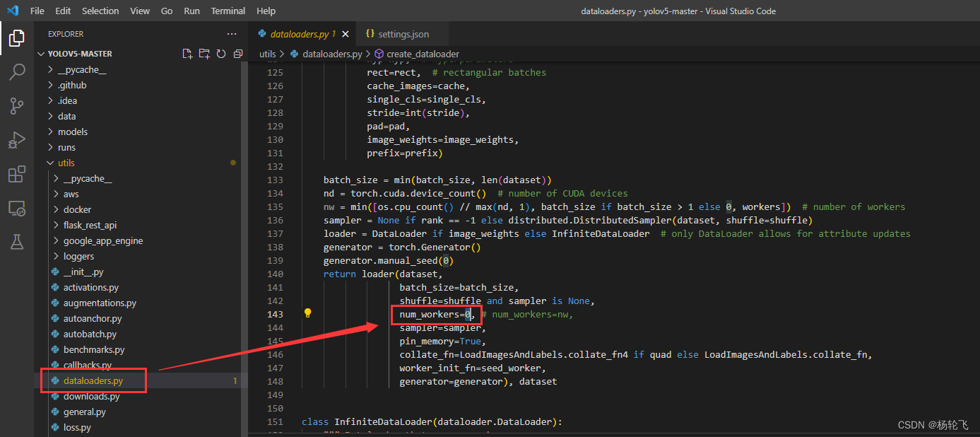Open Explorer more actions ellipsis
Image resolution: width=980 pixels, height=437 pixels.
[232, 34]
